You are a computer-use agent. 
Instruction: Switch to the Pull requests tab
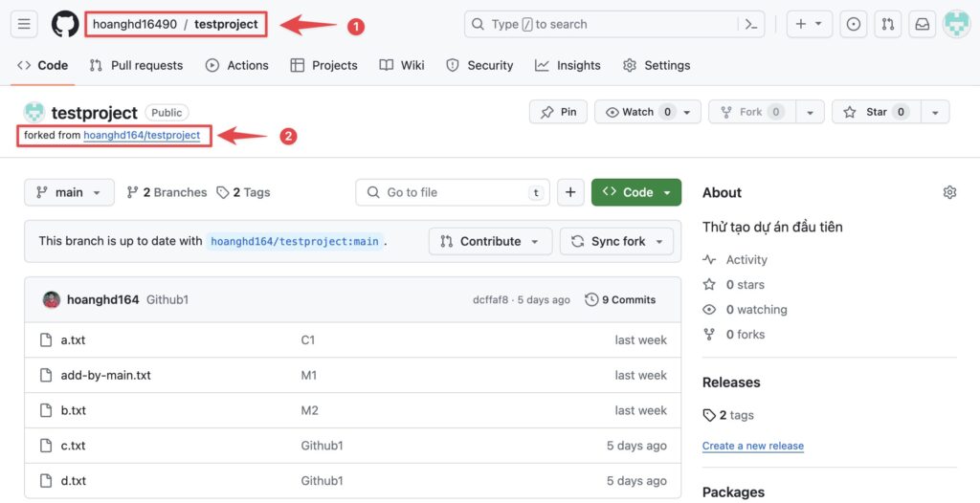(x=136, y=65)
